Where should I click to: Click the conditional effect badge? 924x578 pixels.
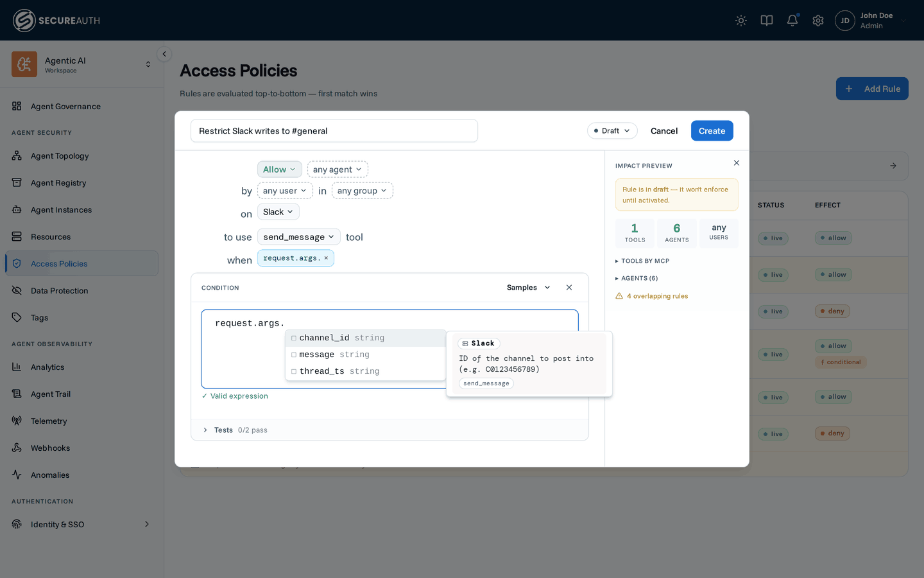point(841,362)
